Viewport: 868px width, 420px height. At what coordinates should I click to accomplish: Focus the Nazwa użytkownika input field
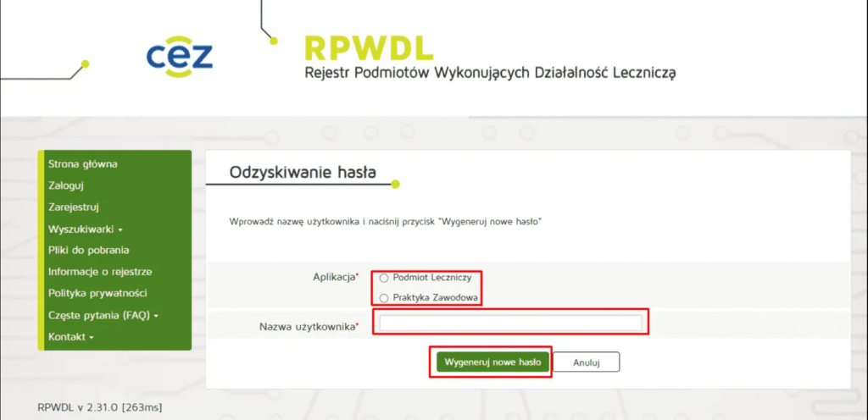click(510, 323)
